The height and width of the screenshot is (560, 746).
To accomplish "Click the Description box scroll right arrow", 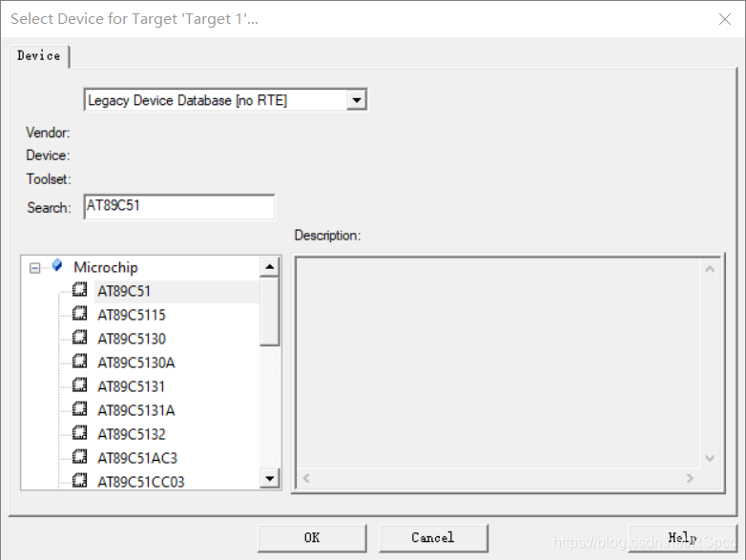I will (x=690, y=478).
